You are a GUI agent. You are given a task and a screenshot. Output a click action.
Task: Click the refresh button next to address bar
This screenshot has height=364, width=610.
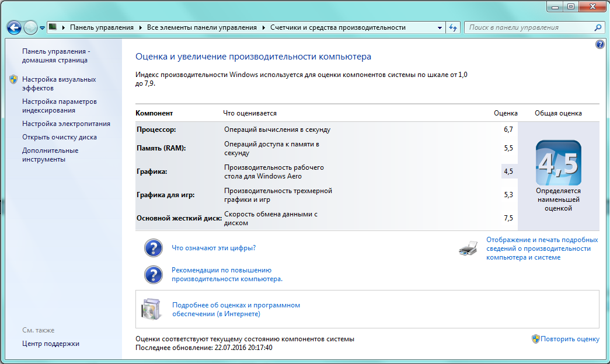coord(453,27)
